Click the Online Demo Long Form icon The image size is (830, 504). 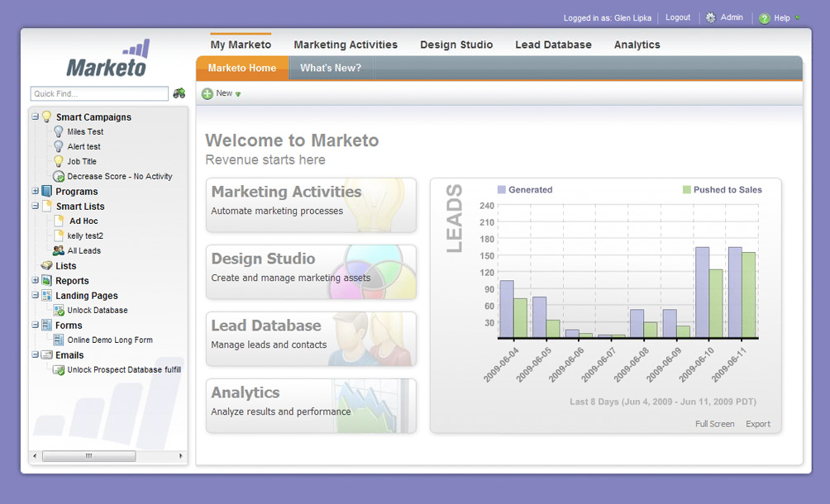pos(59,340)
